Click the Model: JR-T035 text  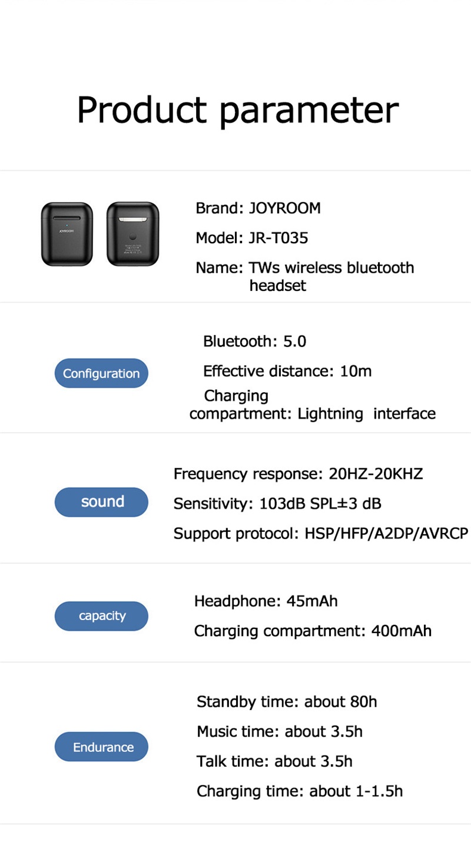coord(251,238)
